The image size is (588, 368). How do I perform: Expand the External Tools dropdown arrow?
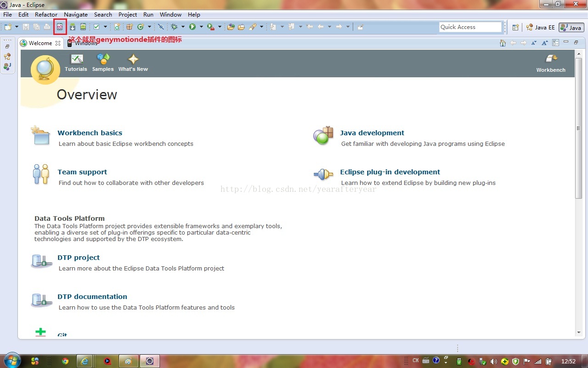(220, 27)
